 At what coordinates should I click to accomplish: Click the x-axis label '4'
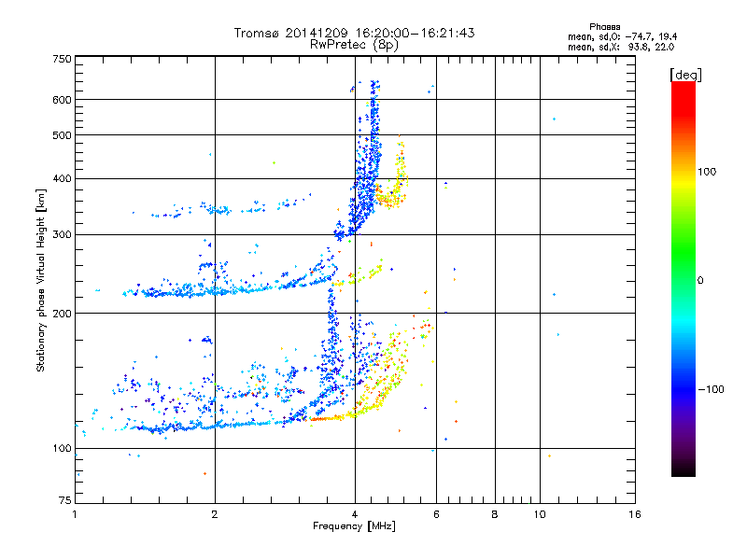click(x=355, y=514)
